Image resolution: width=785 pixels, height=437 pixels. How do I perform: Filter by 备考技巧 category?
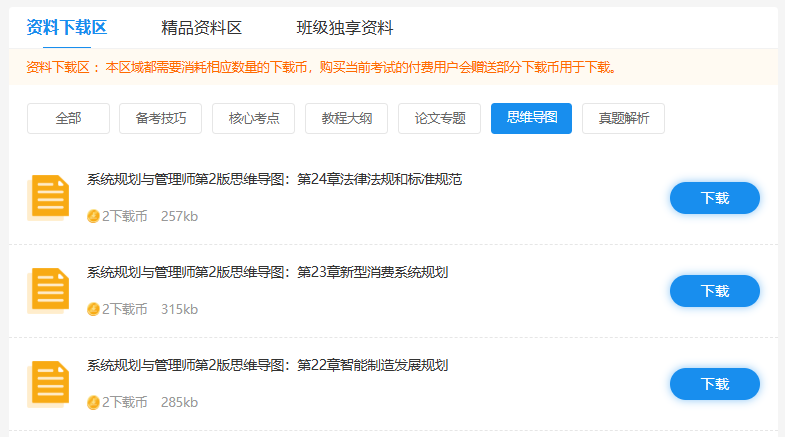pyautogui.click(x=160, y=118)
